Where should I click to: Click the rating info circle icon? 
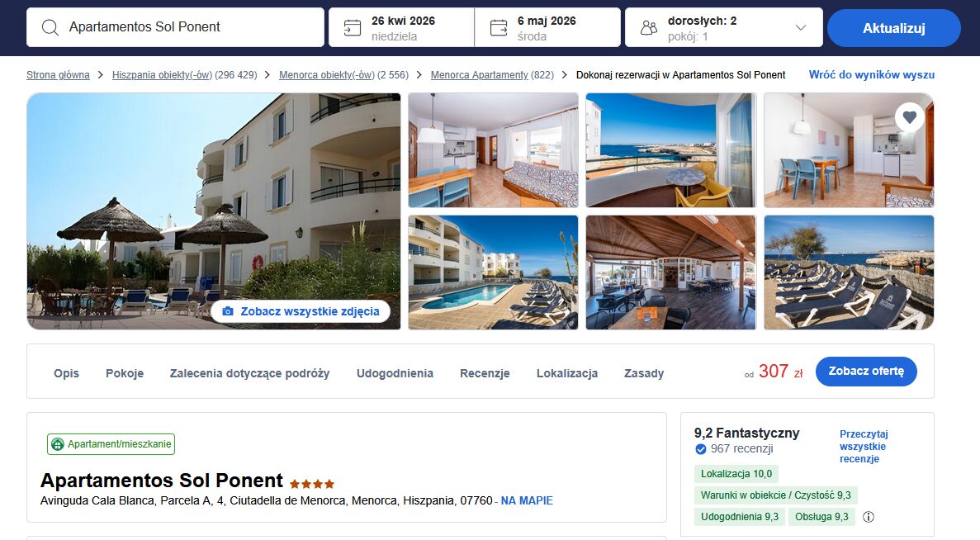click(868, 517)
